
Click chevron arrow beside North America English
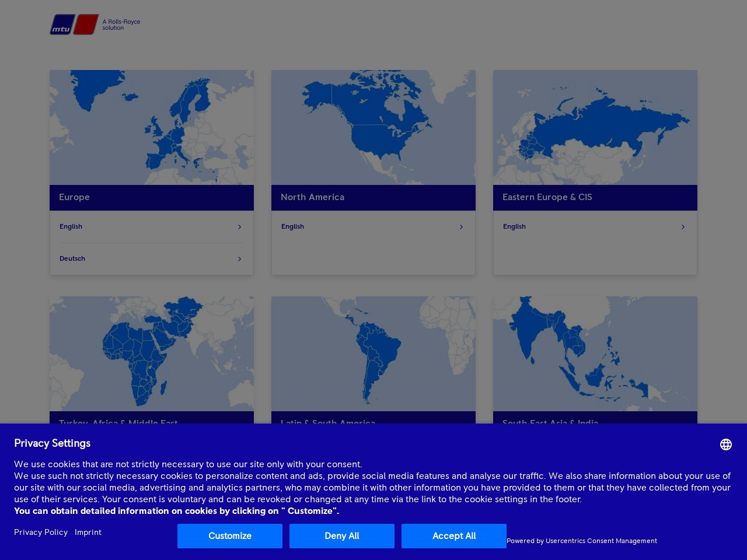coord(461,227)
